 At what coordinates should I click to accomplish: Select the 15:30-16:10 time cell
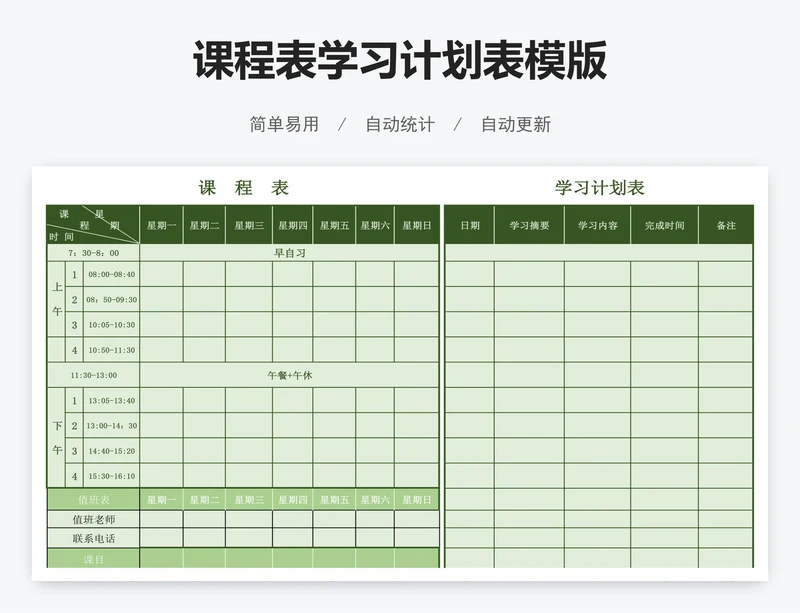(112, 476)
